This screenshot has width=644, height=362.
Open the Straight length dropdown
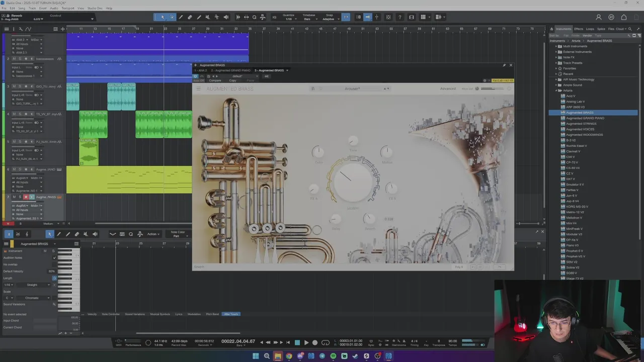pyautogui.click(x=34, y=285)
